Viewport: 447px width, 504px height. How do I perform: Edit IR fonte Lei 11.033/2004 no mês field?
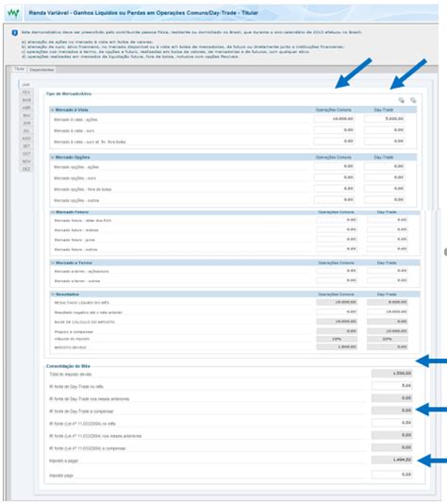[x=391, y=423]
